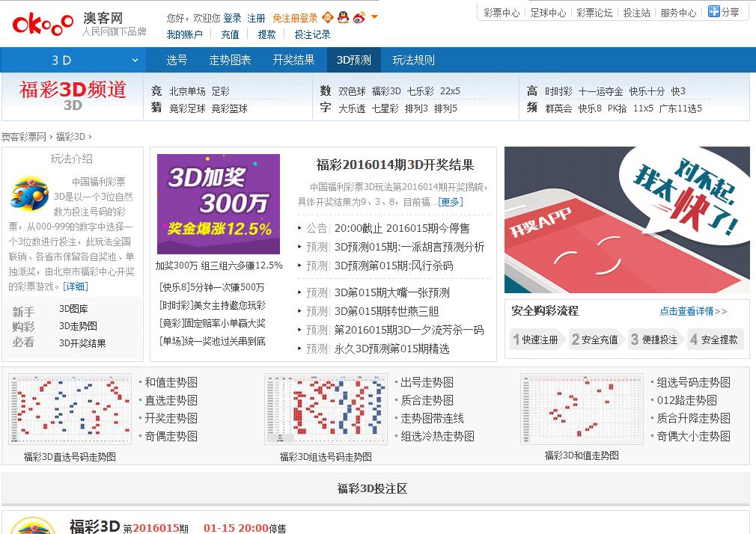Expand more login options orange arrow

[x=374, y=17]
